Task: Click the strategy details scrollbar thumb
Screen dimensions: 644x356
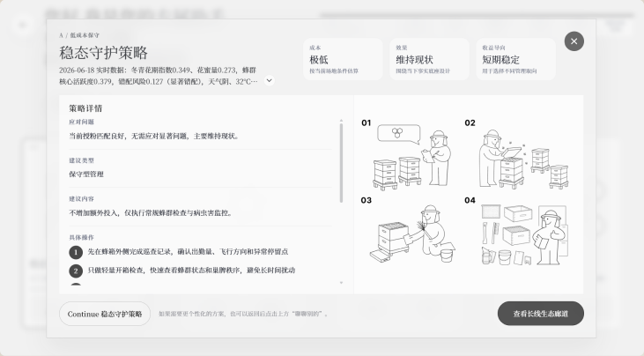Action: tap(341, 163)
